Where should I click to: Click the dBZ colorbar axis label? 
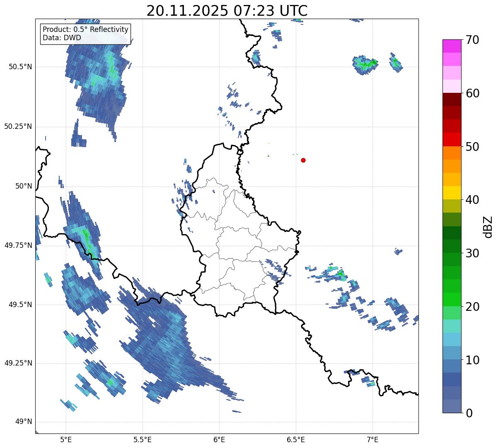click(488, 226)
